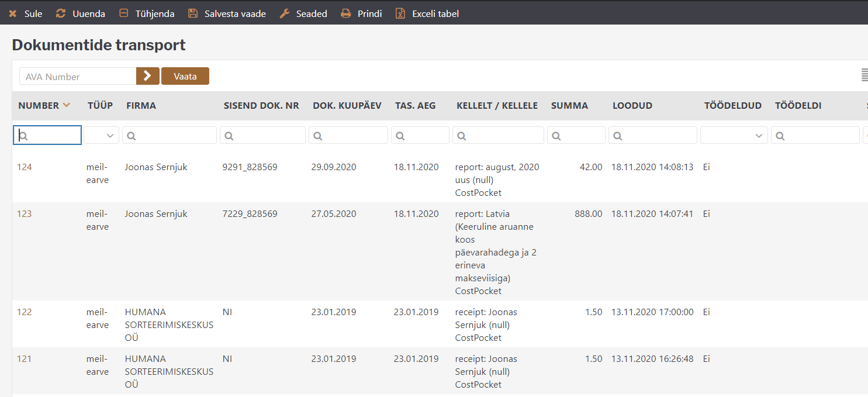The height and width of the screenshot is (397, 868).
Task: Click the Seaded wrench icon
Action: click(285, 13)
